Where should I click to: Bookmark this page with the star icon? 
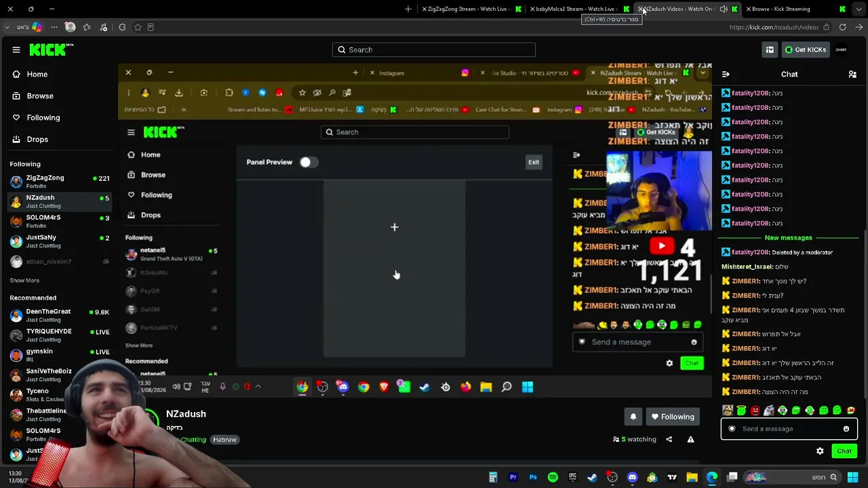click(x=138, y=27)
